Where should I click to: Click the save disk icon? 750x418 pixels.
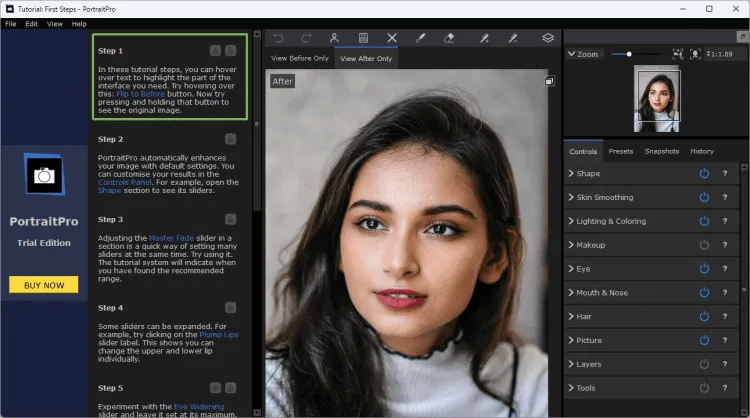pyautogui.click(x=363, y=38)
